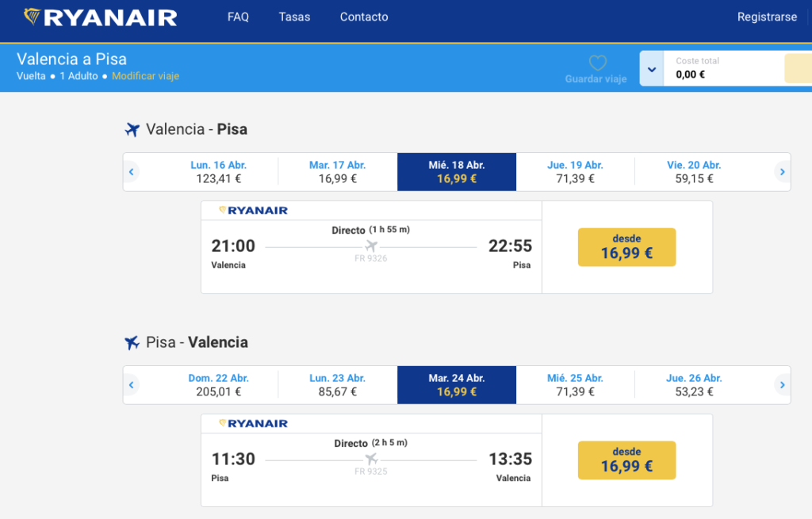This screenshot has width=812, height=519.
Task: Click the airplane icon beside Valencia - Pisa
Action: tap(132, 129)
